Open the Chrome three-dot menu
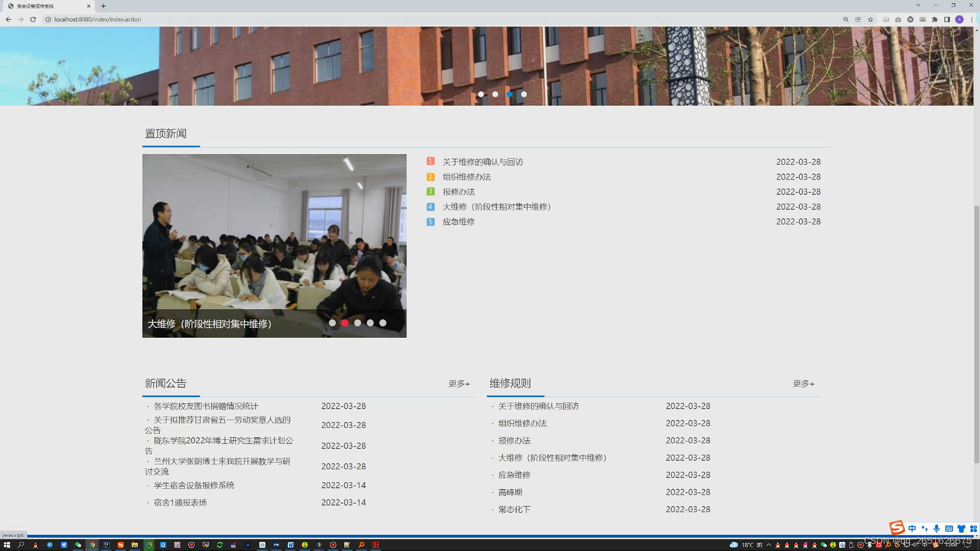 (971, 19)
